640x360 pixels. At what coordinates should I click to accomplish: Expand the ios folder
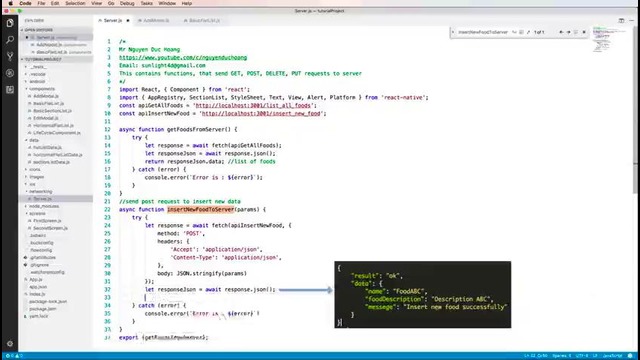coord(32,184)
